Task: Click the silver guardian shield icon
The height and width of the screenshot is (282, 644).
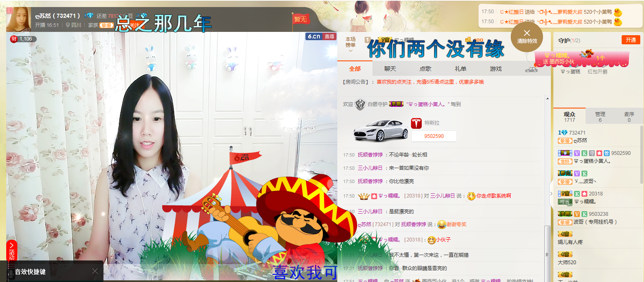Action: click(360, 104)
